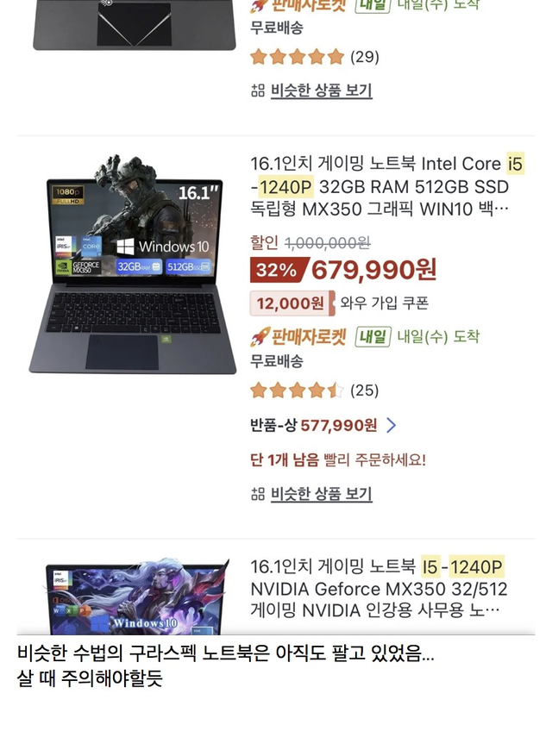Open the I5-1240P NVIDIA Geforce MX350 laptop title
The image size is (552, 756).
[x=379, y=589]
